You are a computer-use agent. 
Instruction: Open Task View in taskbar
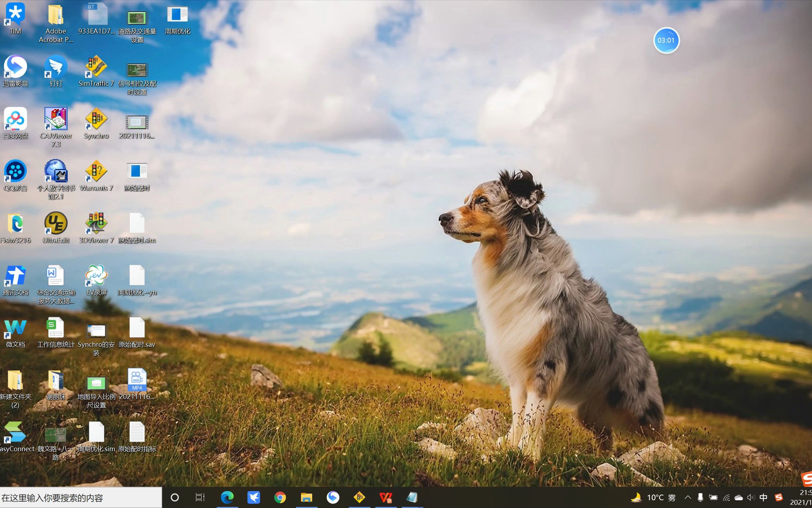coord(200,497)
